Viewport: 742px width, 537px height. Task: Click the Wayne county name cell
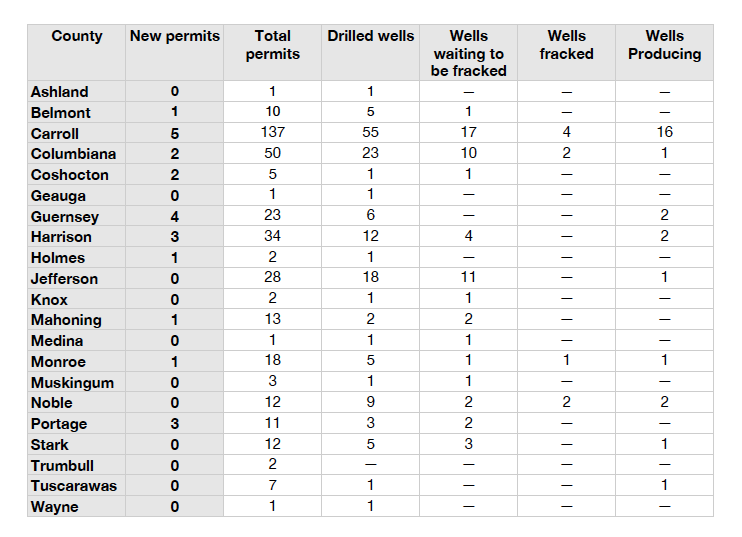click(x=54, y=507)
